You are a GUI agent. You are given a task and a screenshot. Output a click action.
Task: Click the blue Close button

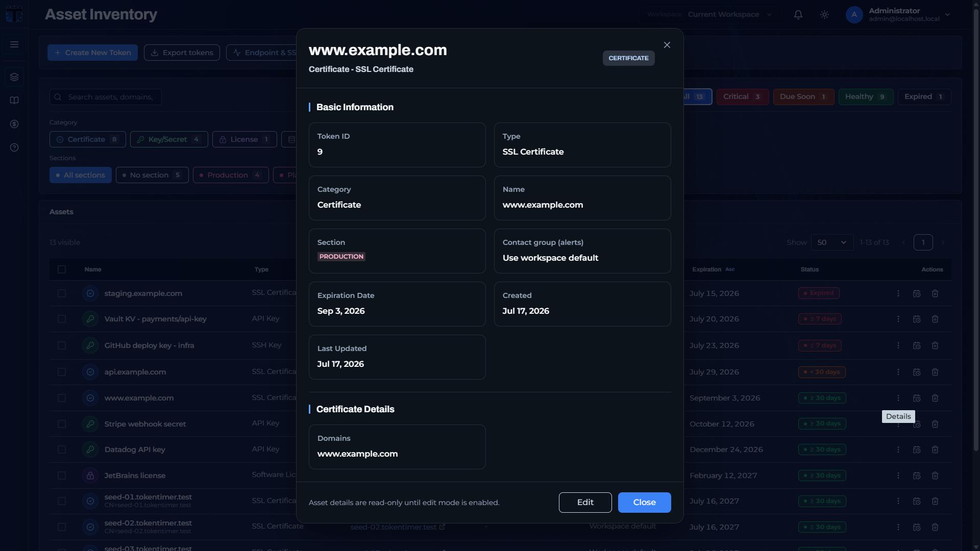(644, 503)
